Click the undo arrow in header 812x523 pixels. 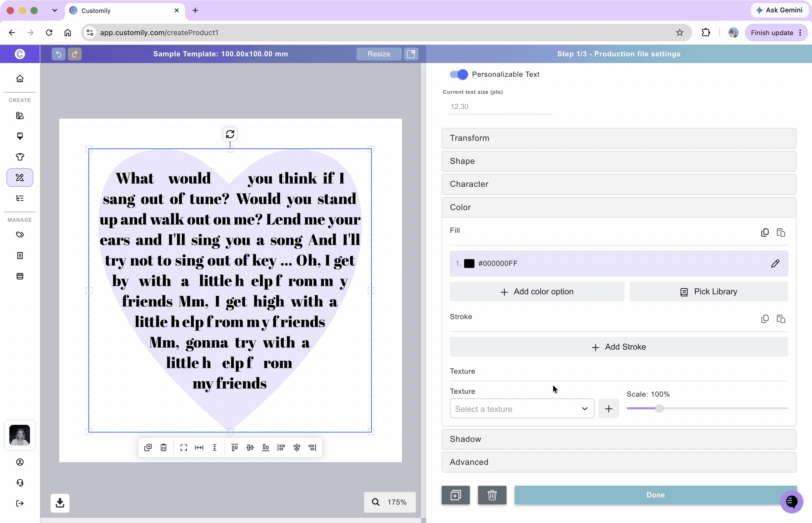point(58,54)
